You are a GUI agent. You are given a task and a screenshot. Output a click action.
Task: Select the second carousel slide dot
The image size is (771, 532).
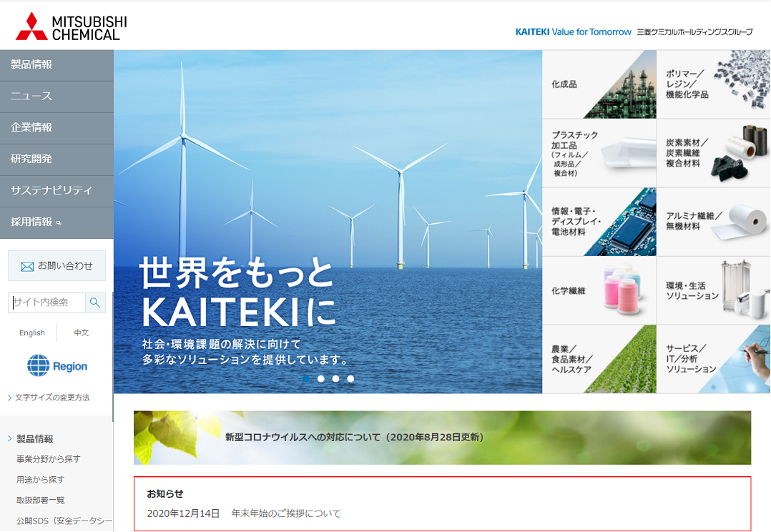tap(320, 378)
